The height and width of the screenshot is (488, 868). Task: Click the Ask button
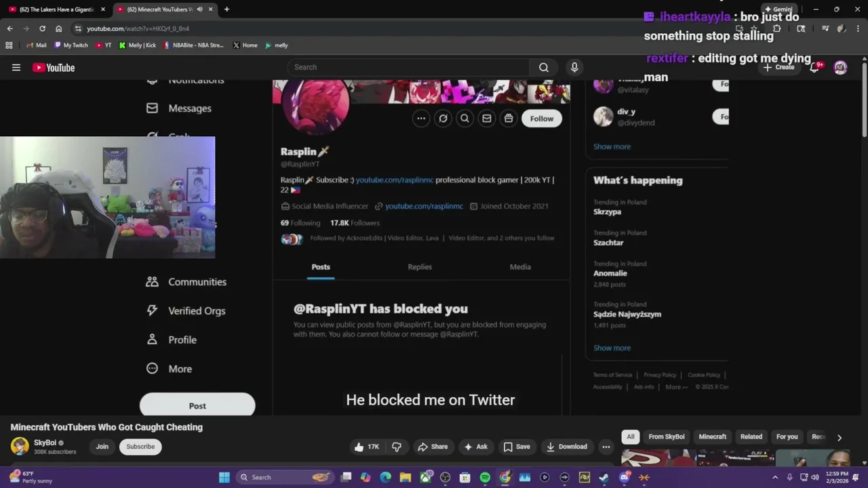tap(475, 447)
